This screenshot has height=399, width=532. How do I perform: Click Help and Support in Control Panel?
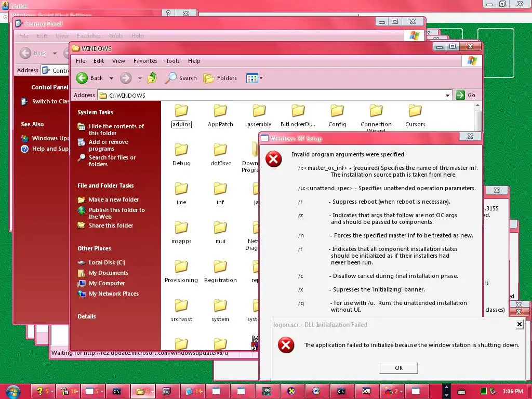tap(45, 149)
